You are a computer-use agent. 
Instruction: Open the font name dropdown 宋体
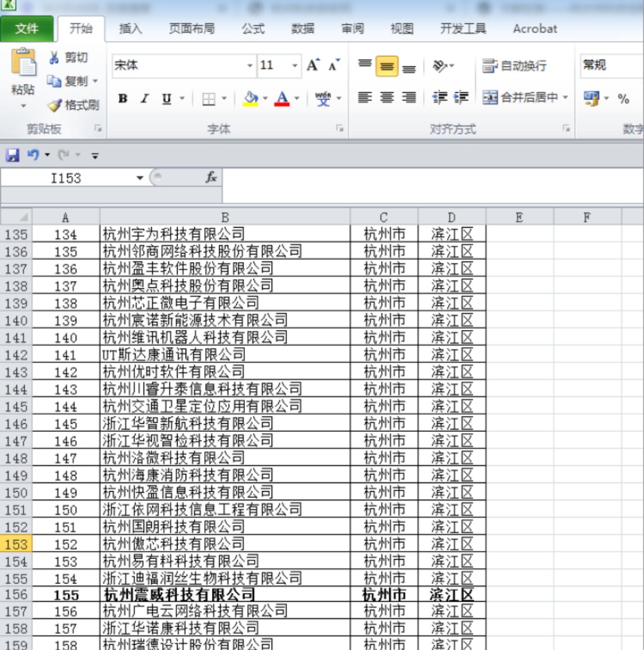[250, 65]
